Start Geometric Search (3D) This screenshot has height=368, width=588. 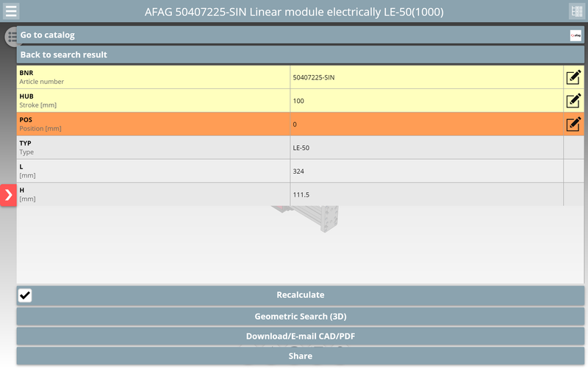pos(301,316)
